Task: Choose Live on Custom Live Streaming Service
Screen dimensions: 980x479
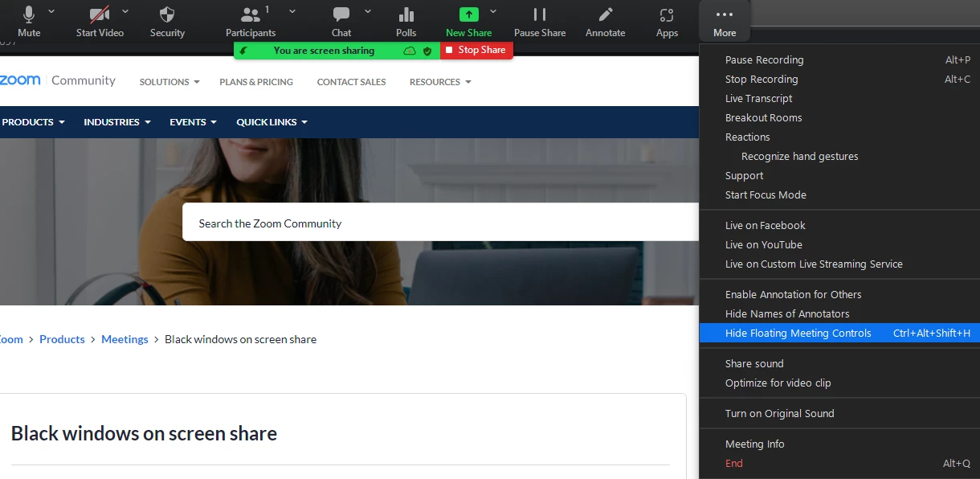Action: pyautogui.click(x=839, y=264)
